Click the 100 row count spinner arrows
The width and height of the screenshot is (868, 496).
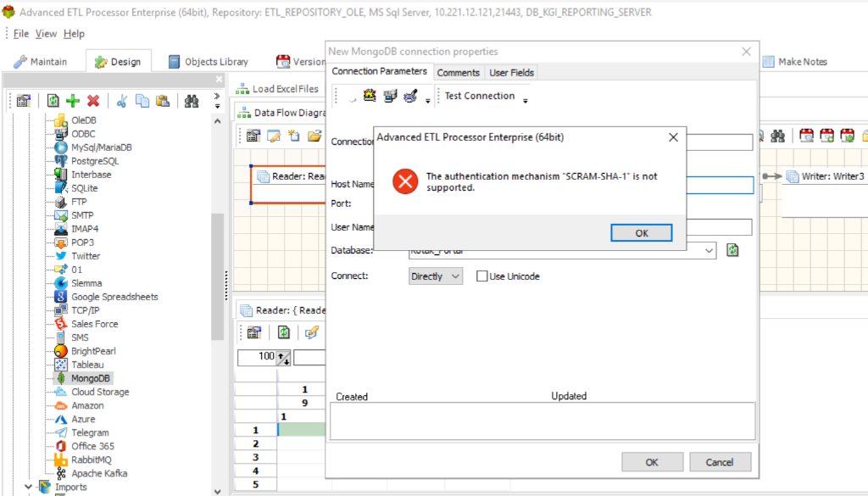pyautogui.click(x=283, y=358)
